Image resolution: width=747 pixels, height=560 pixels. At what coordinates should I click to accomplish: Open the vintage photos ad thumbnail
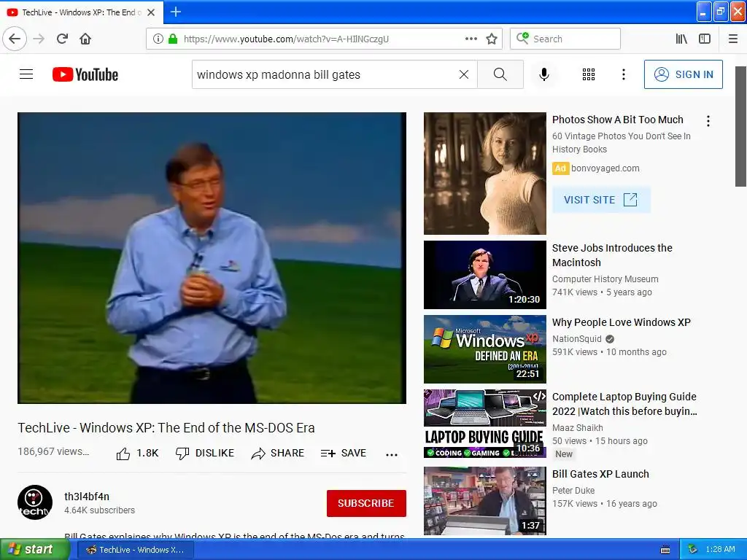coord(485,174)
